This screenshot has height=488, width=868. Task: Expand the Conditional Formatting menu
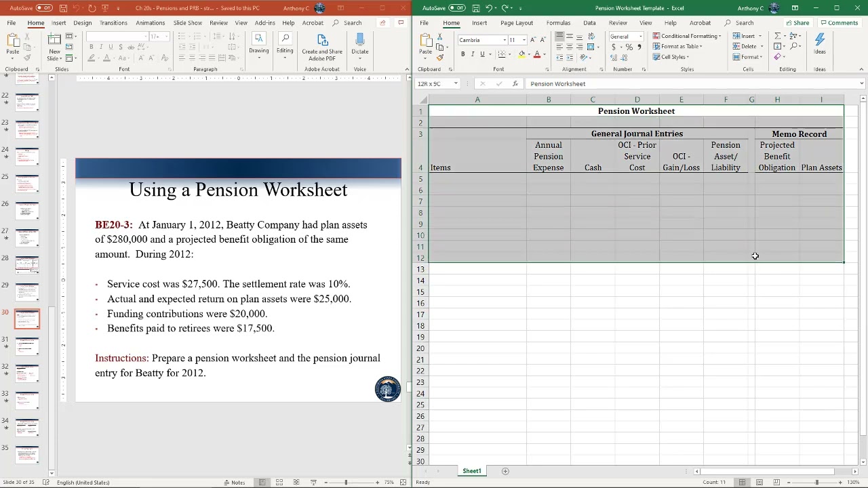click(x=687, y=36)
